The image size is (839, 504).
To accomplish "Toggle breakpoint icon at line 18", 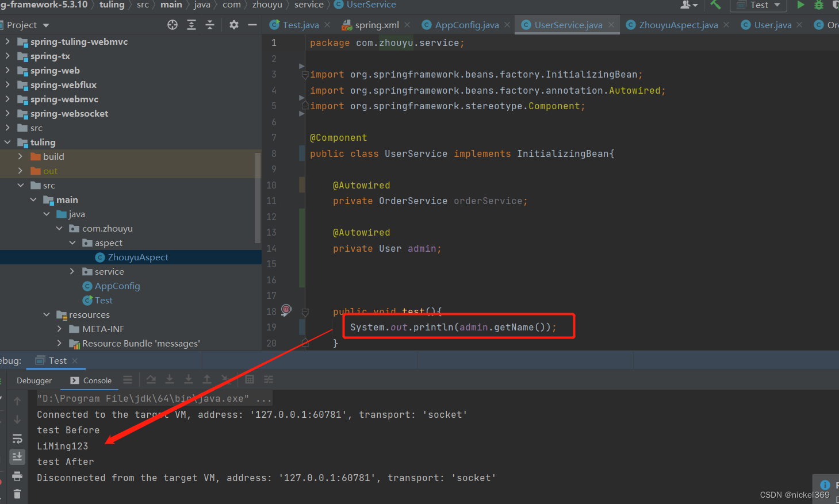I will pyautogui.click(x=286, y=310).
